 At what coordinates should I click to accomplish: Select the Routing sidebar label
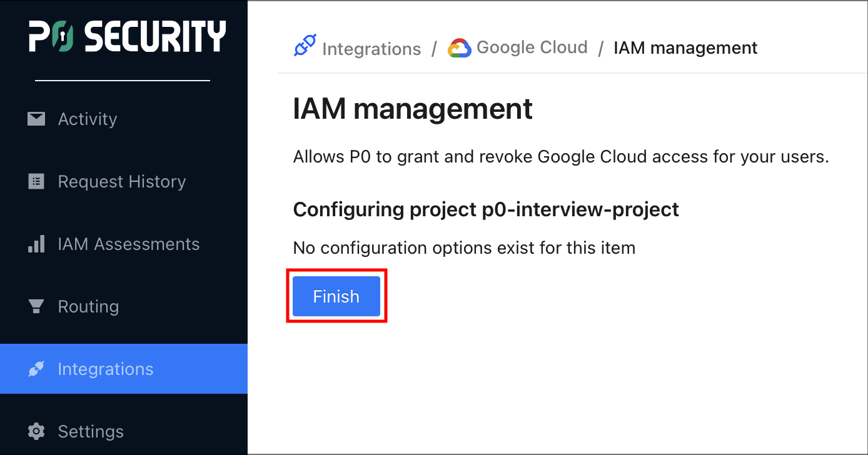[88, 306]
